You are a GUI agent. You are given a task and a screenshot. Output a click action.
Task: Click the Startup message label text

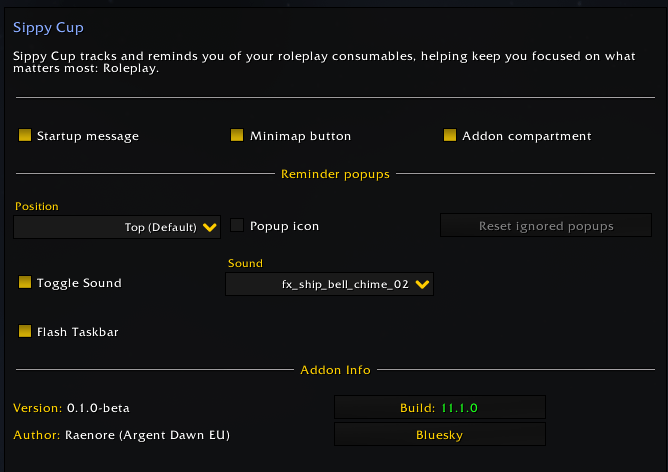tap(88, 136)
